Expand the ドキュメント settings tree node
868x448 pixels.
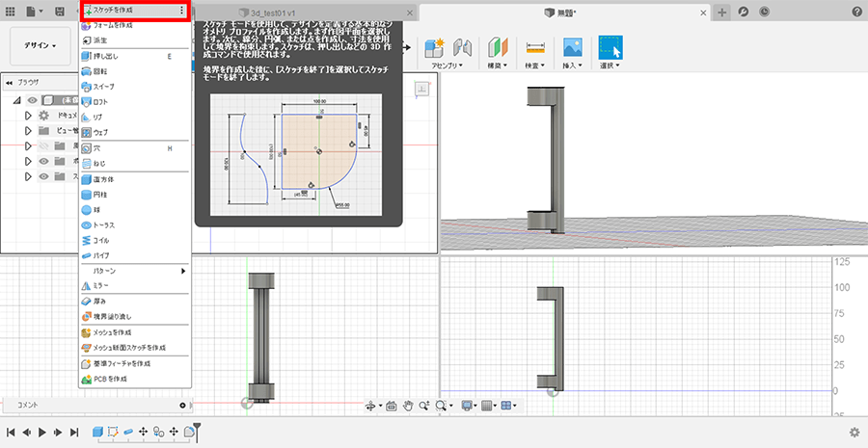tap(28, 115)
